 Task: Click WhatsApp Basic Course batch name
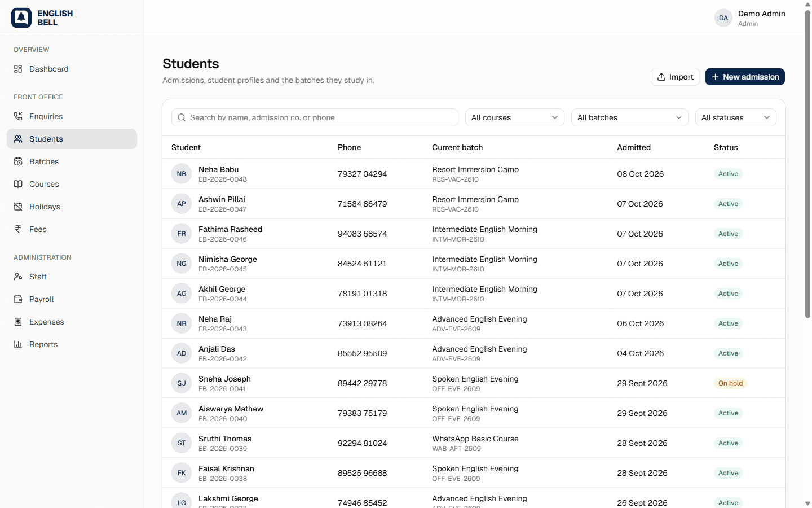click(475, 439)
